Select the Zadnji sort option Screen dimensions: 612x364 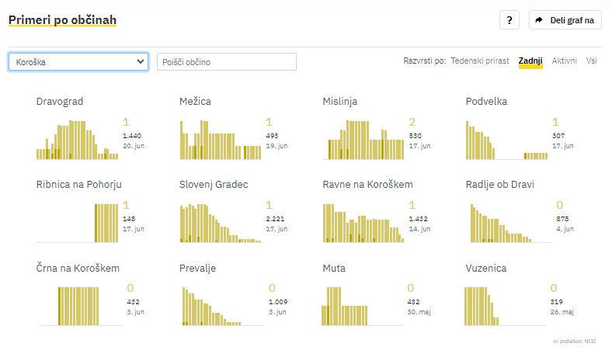[x=530, y=61]
